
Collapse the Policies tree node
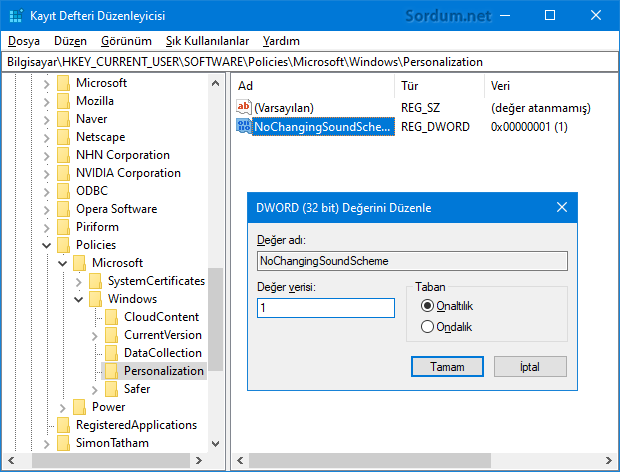point(46,245)
